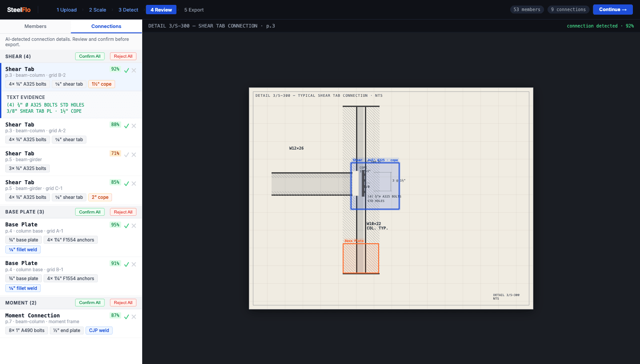Reject the 92% Shear Tab with X

click(x=134, y=70)
